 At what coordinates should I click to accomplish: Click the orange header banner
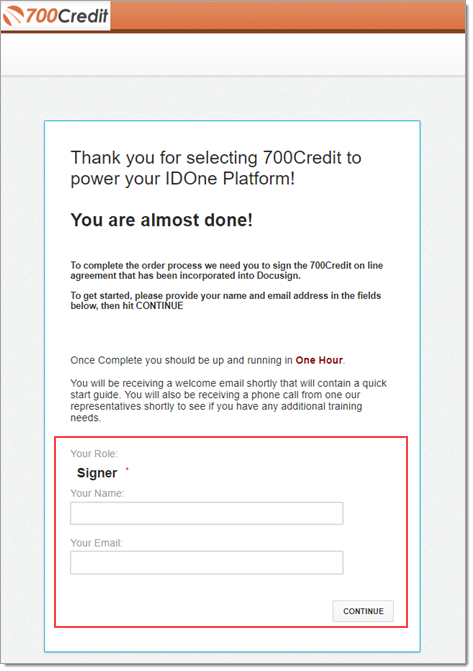pyautogui.click(x=288, y=16)
